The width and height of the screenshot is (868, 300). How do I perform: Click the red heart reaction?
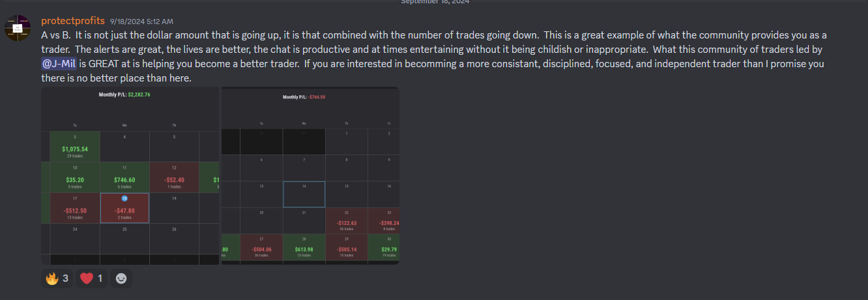pyautogui.click(x=91, y=278)
